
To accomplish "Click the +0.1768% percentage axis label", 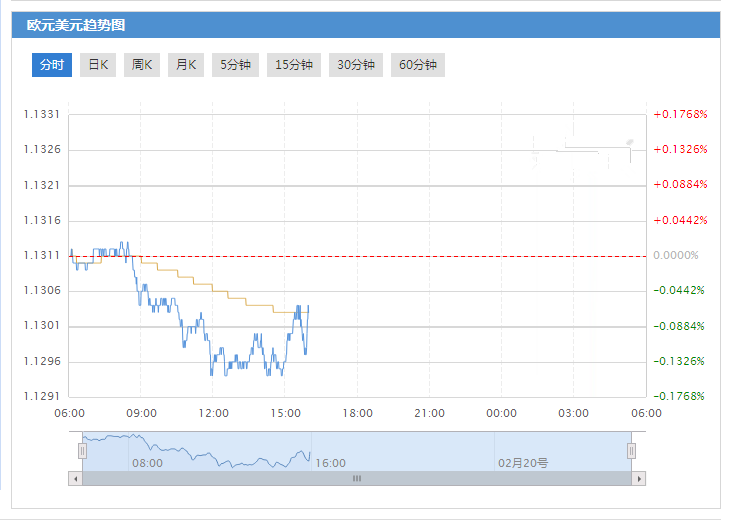I will click(680, 114).
